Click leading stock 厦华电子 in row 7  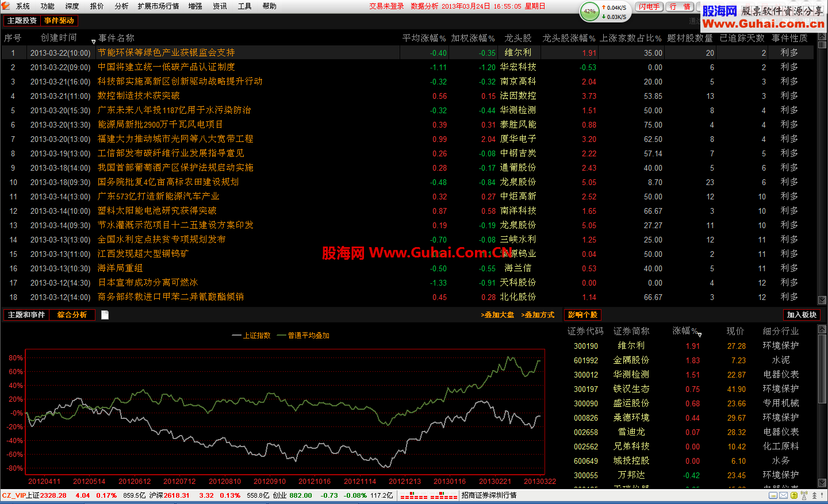pos(518,138)
